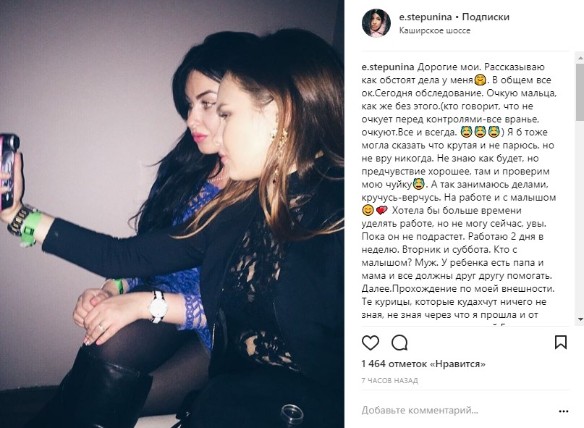
Task: Open the e.stepunina profile avatar
Action: (376, 23)
